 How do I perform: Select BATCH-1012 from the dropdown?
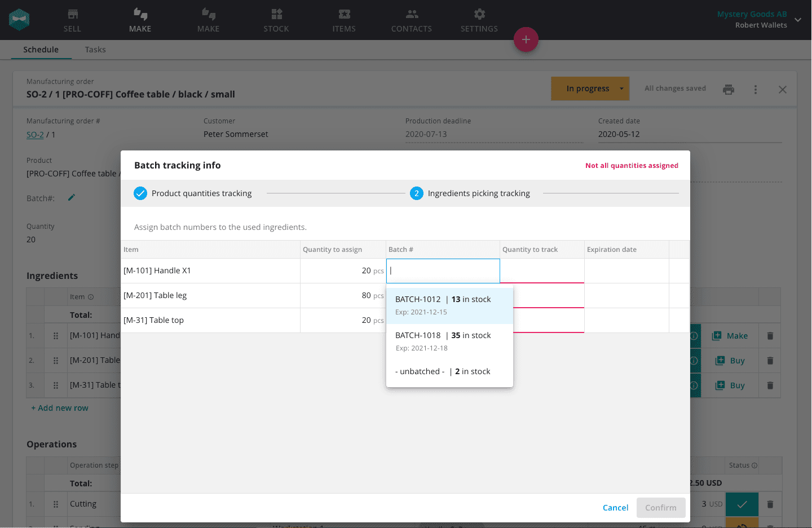point(449,305)
